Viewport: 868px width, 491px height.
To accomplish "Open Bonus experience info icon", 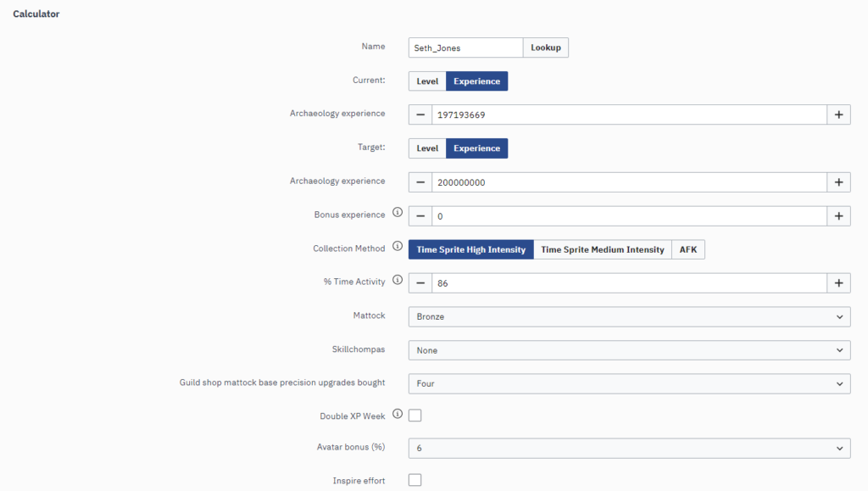I will click(x=398, y=213).
